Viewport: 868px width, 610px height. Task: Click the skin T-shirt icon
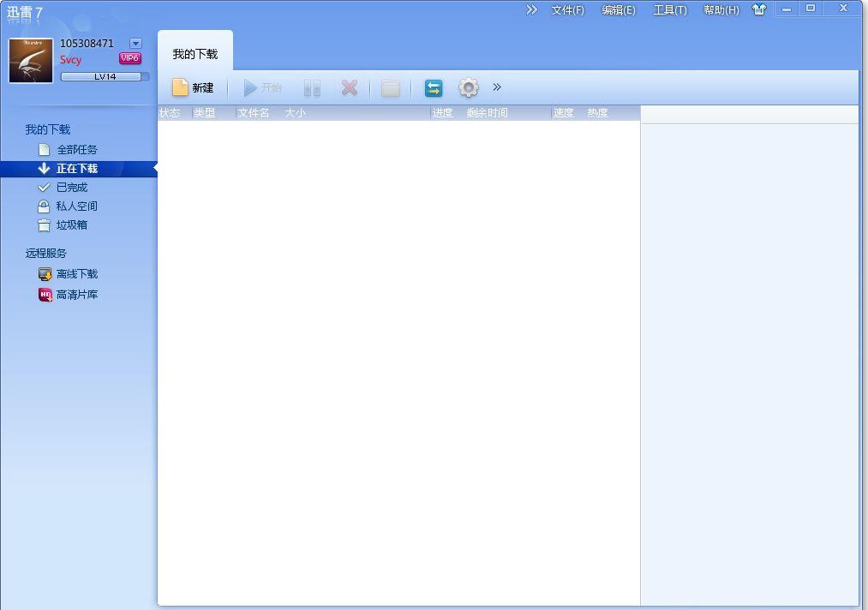point(759,9)
